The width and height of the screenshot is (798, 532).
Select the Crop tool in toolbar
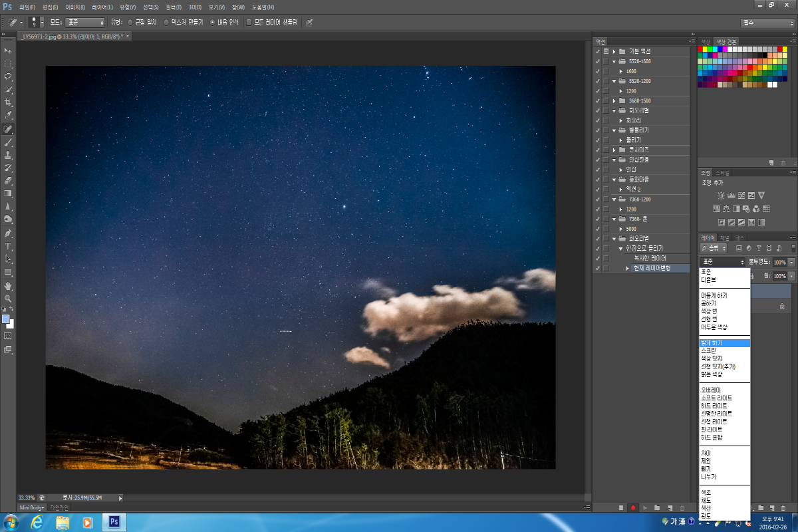(9, 102)
